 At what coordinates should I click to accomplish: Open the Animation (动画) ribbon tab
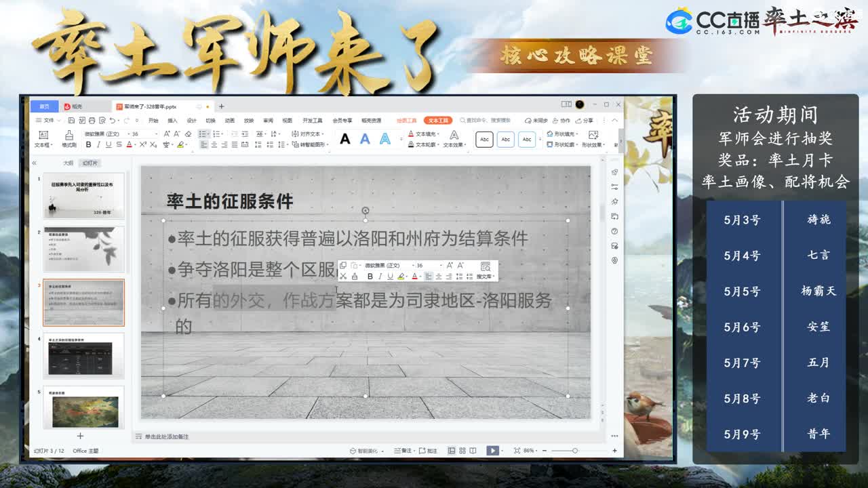click(x=229, y=121)
